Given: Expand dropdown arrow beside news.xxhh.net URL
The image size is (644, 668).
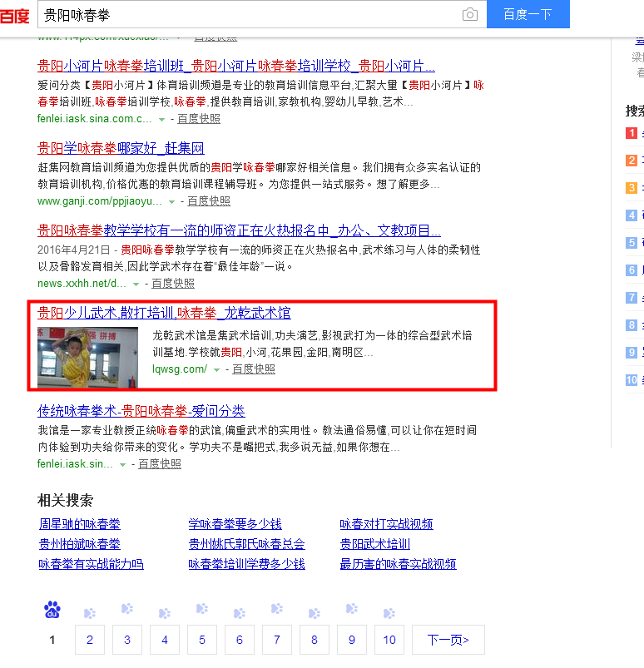Looking at the screenshot, I should pyautogui.click(x=136, y=285).
